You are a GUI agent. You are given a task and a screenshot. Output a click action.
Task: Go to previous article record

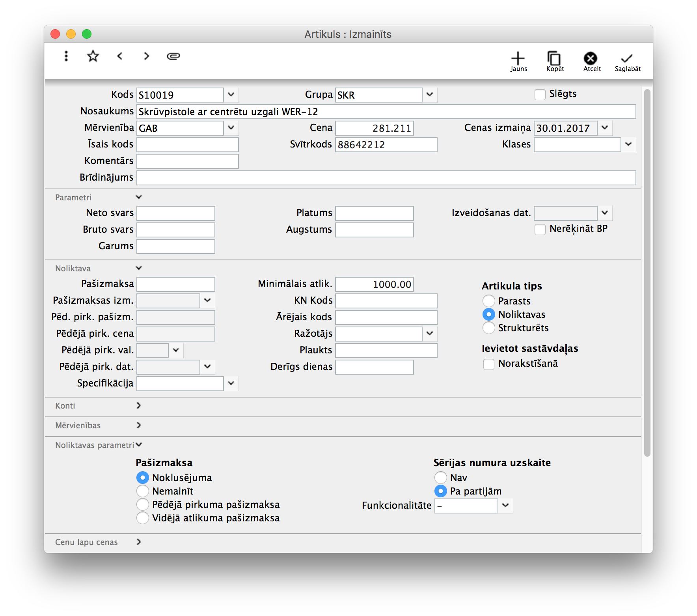point(120,56)
